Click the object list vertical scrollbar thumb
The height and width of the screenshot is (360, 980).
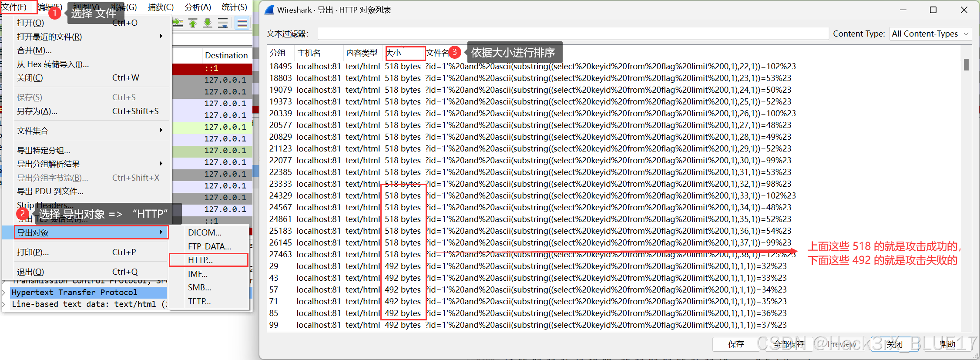[x=966, y=64]
